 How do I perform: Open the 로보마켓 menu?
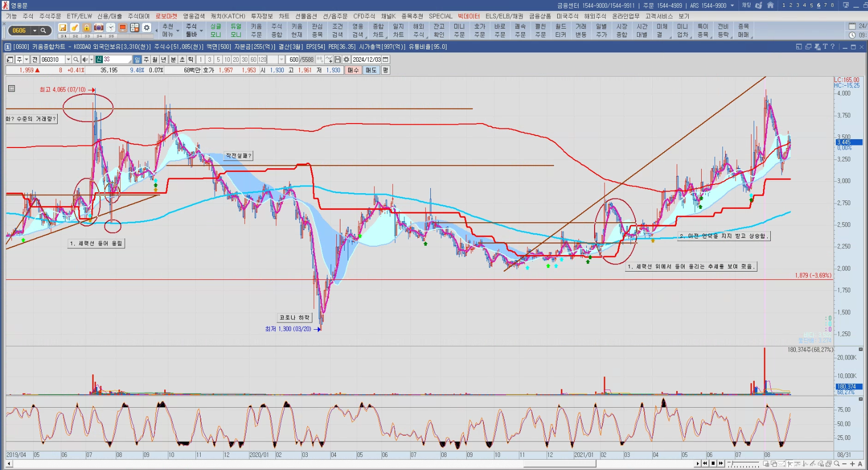click(166, 16)
